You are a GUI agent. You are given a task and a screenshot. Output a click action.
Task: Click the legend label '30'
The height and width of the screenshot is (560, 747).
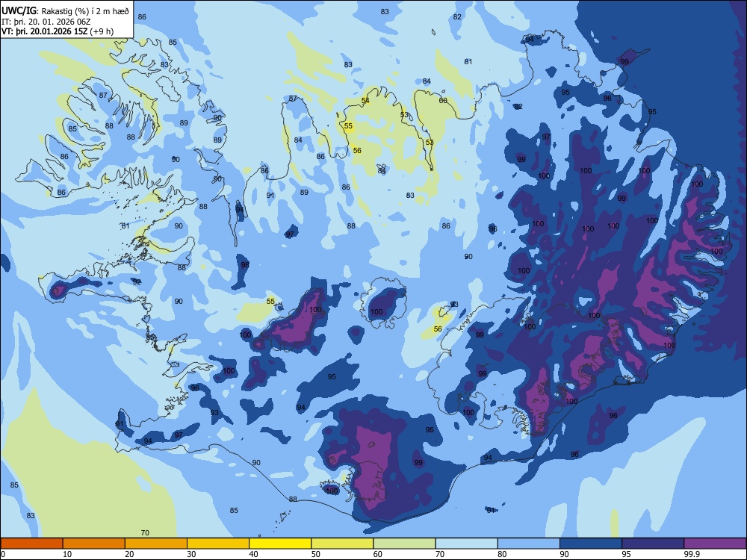point(191,554)
